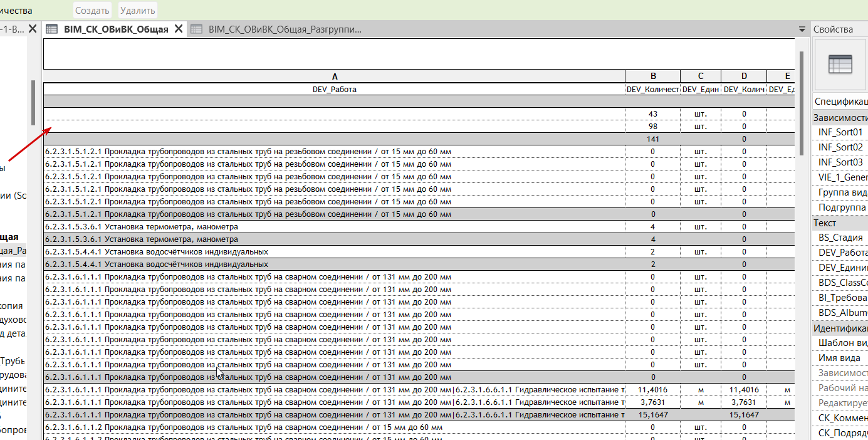868x440 pixels.
Task: Select the Имя вида property
Action: (x=840, y=358)
